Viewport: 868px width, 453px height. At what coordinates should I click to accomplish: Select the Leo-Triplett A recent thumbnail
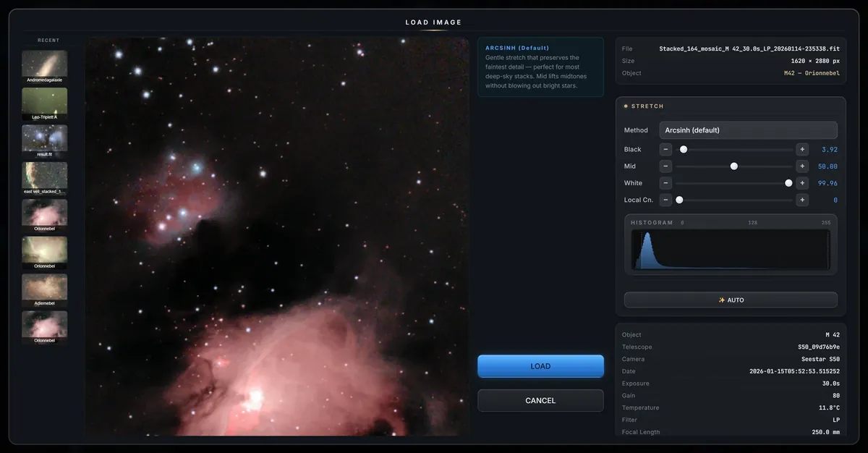click(45, 104)
